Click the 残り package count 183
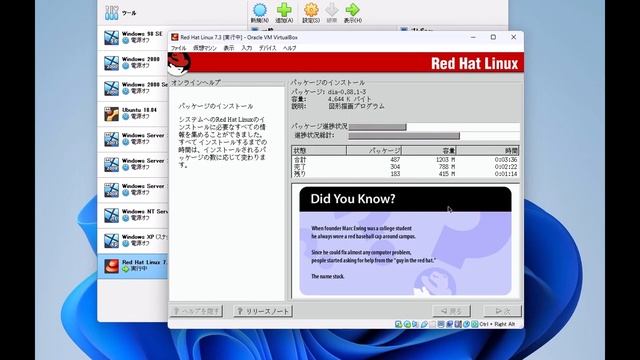Image resolution: width=640 pixels, height=360 pixels. pyautogui.click(x=395, y=174)
